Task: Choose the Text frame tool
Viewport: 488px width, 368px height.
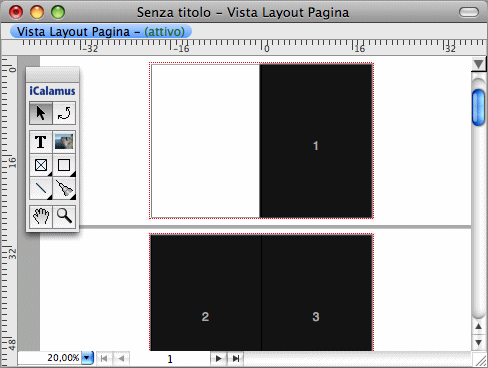Action: (41, 142)
